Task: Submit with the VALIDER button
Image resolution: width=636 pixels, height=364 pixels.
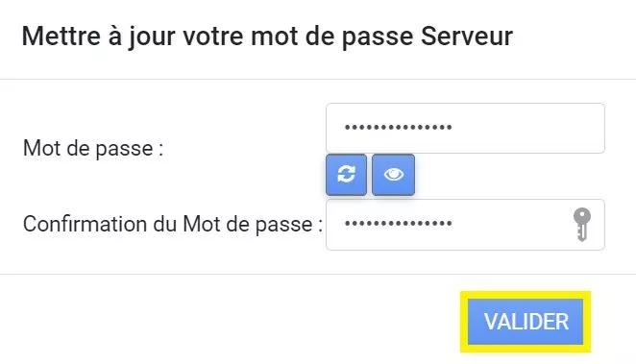Action: pyautogui.click(x=526, y=322)
